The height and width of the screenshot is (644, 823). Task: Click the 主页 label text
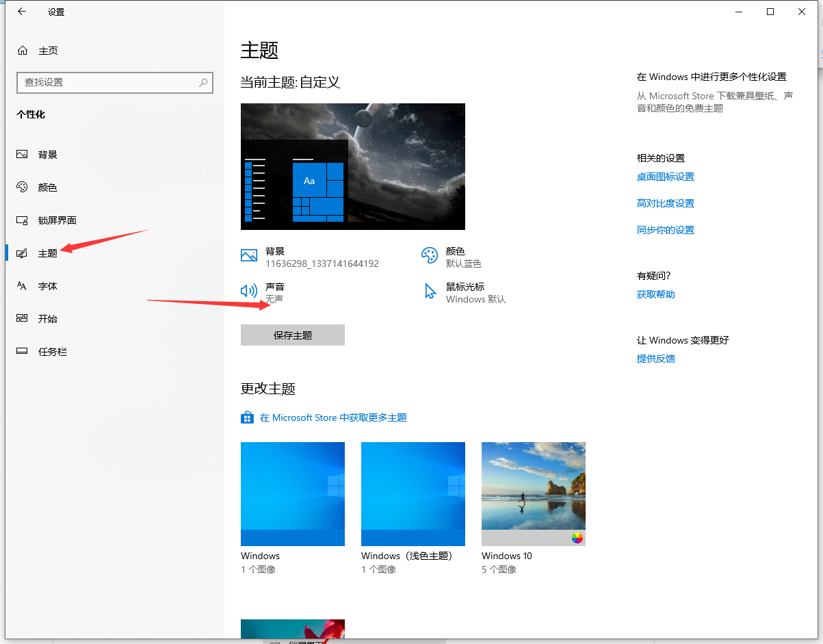pos(48,51)
